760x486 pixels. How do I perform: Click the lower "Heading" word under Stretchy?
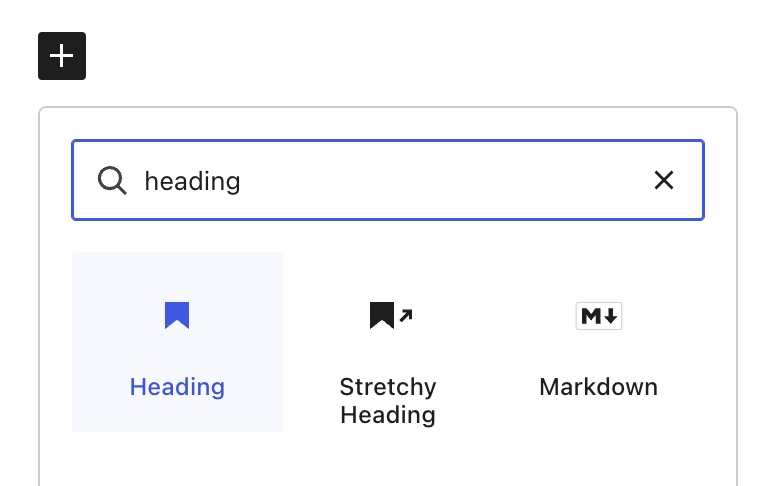tap(388, 414)
